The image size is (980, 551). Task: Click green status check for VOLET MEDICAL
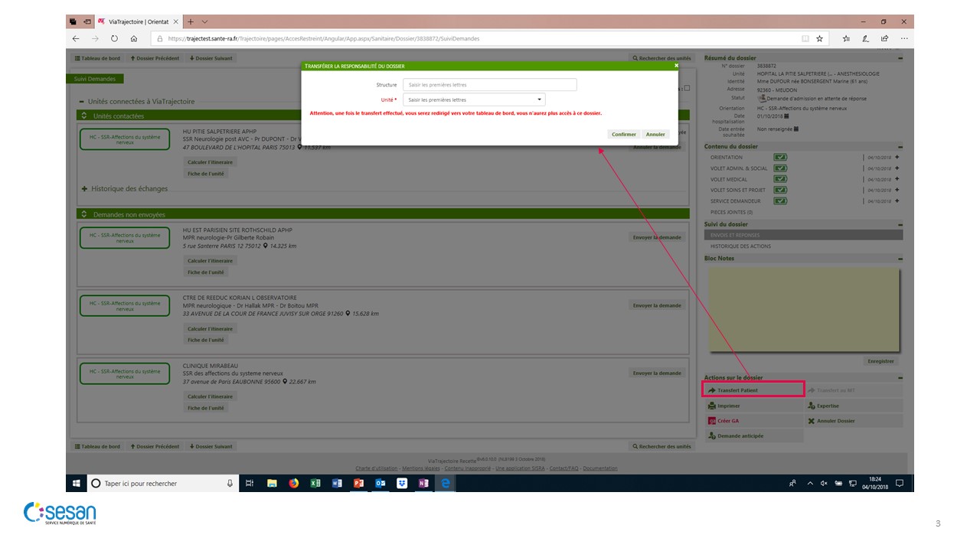pos(779,179)
